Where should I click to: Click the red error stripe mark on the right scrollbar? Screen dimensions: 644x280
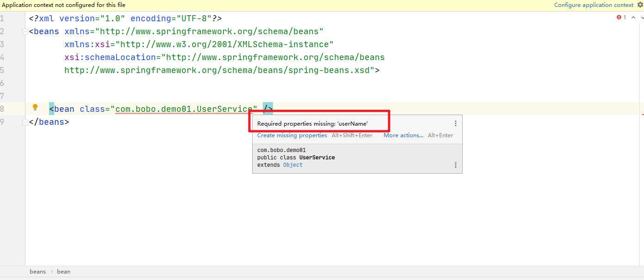(643, 114)
